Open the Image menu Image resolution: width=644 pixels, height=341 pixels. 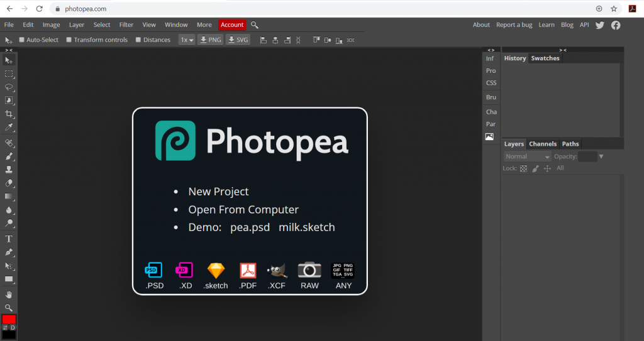52,24
